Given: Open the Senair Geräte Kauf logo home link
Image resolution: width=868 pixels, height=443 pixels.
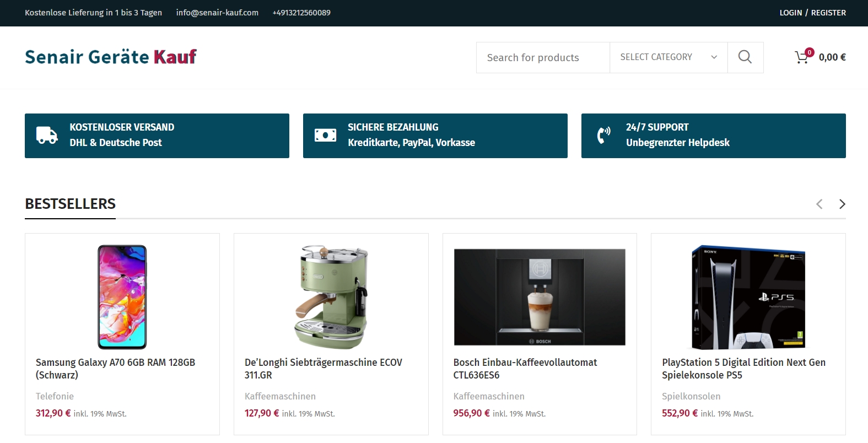Looking at the screenshot, I should click(x=111, y=57).
